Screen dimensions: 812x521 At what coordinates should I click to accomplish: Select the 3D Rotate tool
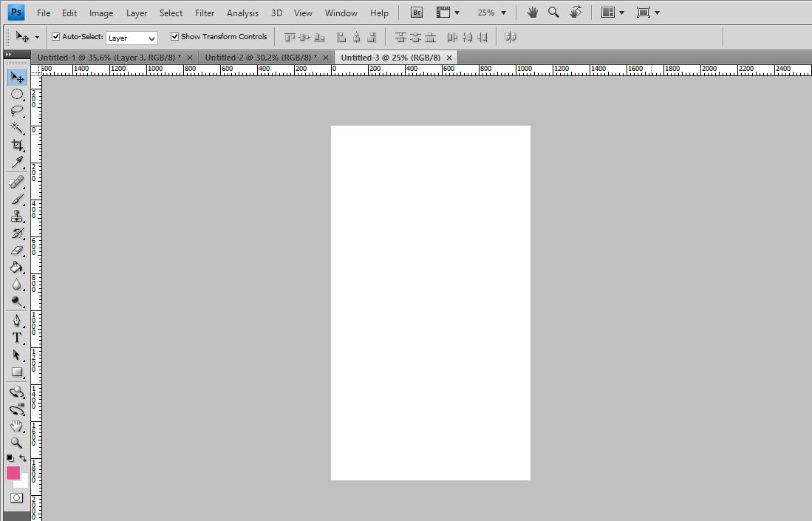tap(17, 392)
